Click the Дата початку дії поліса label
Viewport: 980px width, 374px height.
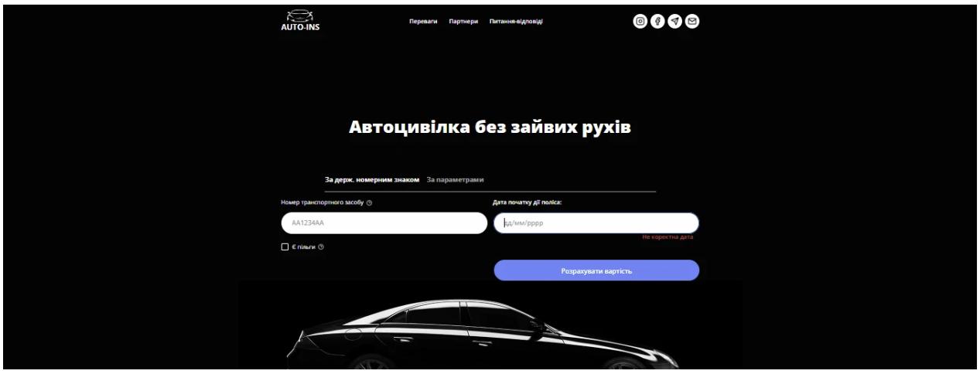[x=528, y=202]
